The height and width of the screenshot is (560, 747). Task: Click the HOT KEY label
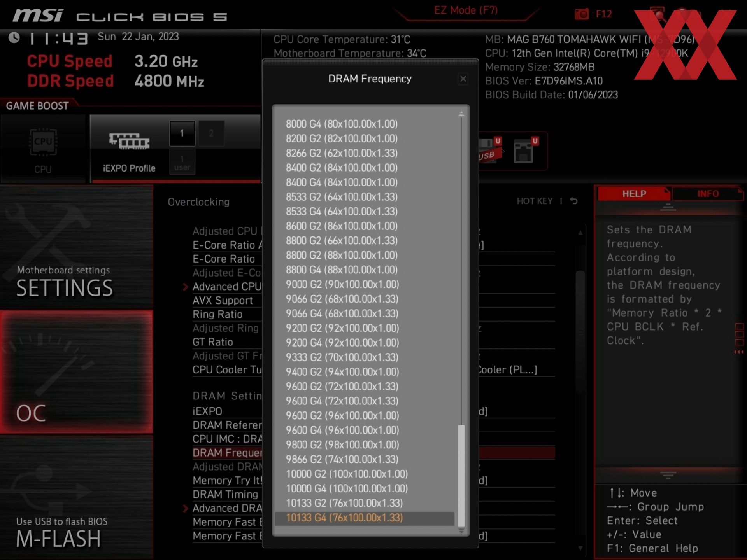point(535,201)
